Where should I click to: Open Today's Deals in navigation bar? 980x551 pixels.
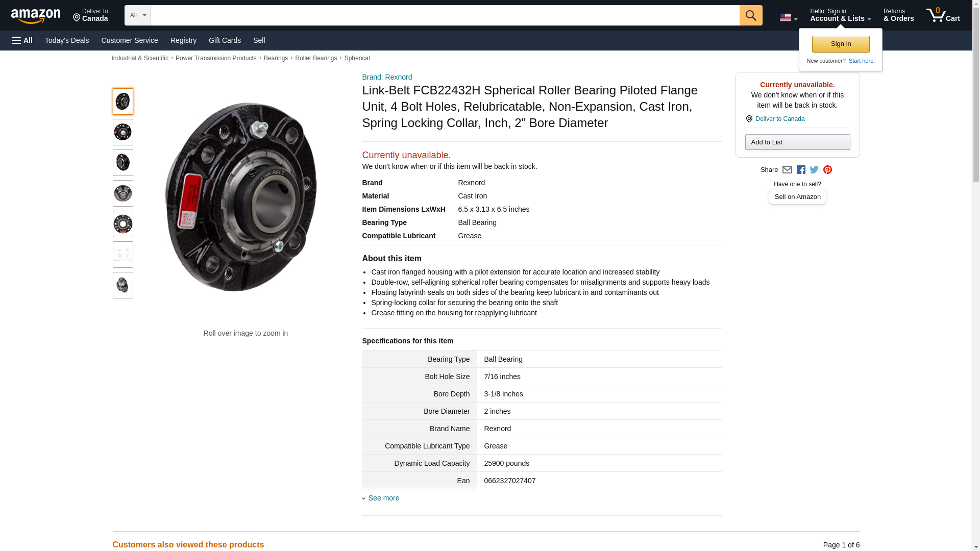click(67, 40)
